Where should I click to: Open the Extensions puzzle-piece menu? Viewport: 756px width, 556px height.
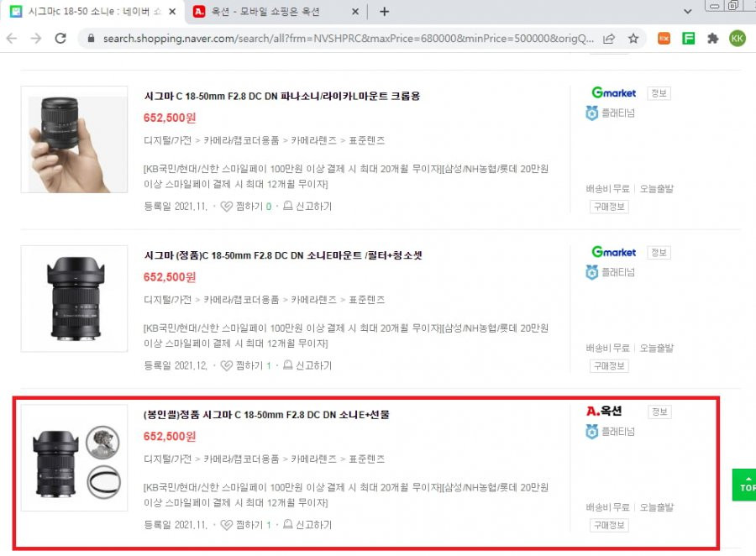pyautogui.click(x=712, y=38)
